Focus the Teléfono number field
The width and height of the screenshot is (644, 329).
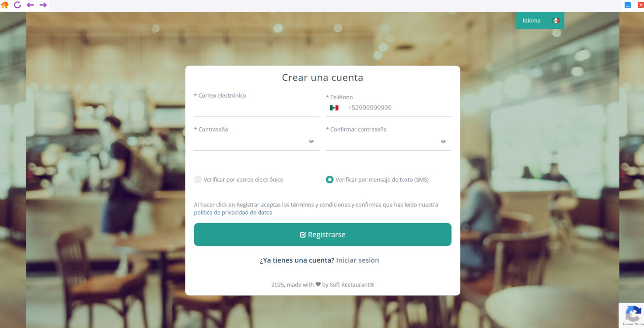coord(398,108)
